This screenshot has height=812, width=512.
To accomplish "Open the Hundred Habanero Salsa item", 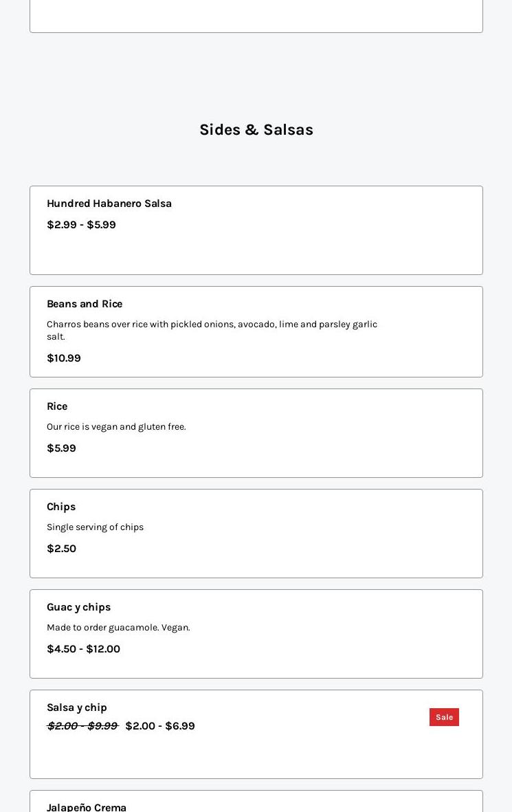I will pos(109,204).
